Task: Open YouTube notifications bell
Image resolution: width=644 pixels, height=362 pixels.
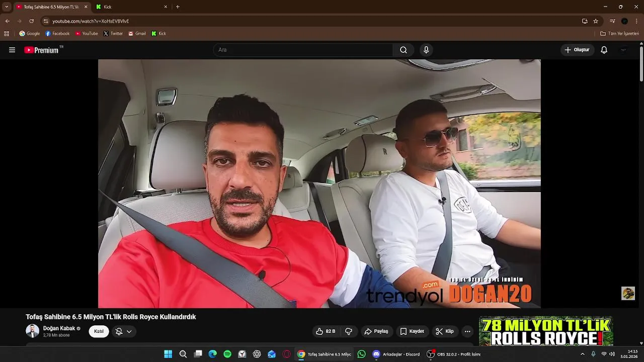Action: click(604, 50)
